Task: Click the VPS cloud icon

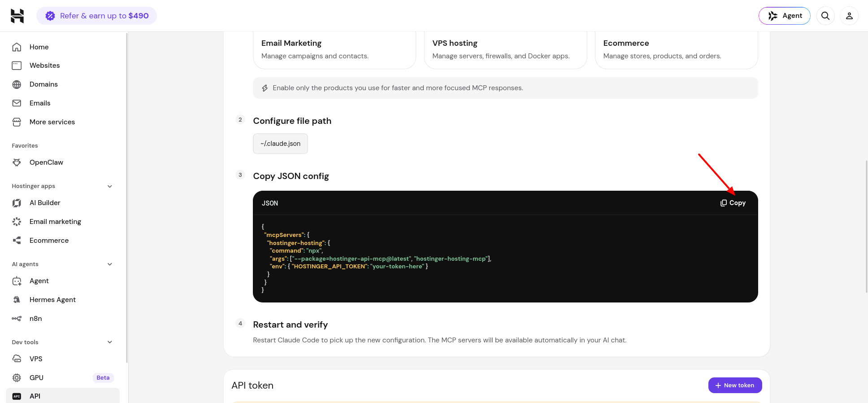Action: click(x=17, y=359)
